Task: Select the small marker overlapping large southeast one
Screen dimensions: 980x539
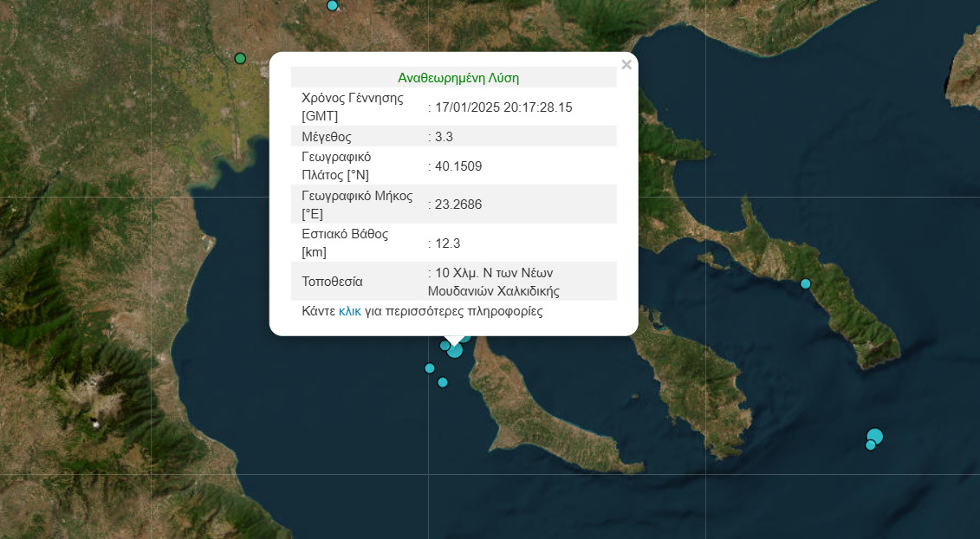Action: click(870, 445)
